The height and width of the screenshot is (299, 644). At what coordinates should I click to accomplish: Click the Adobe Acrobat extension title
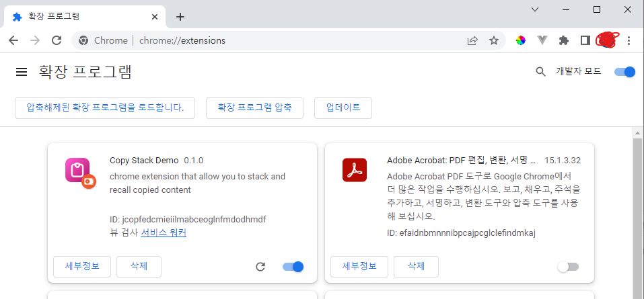click(461, 160)
